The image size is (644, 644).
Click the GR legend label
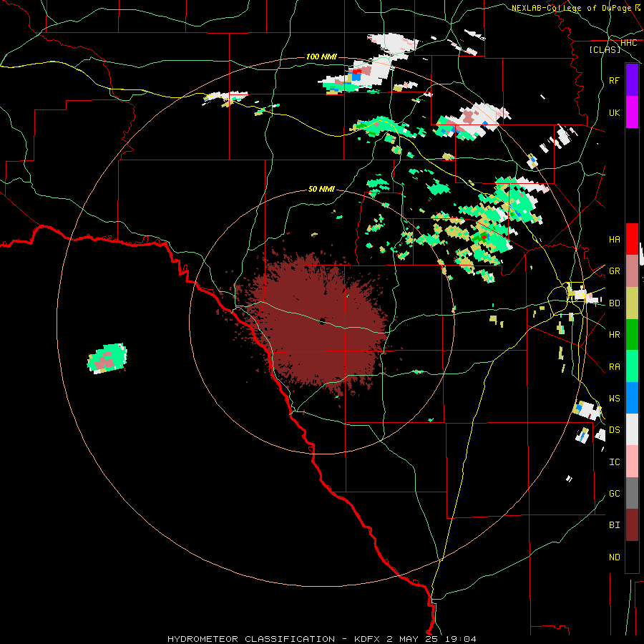coord(614,271)
